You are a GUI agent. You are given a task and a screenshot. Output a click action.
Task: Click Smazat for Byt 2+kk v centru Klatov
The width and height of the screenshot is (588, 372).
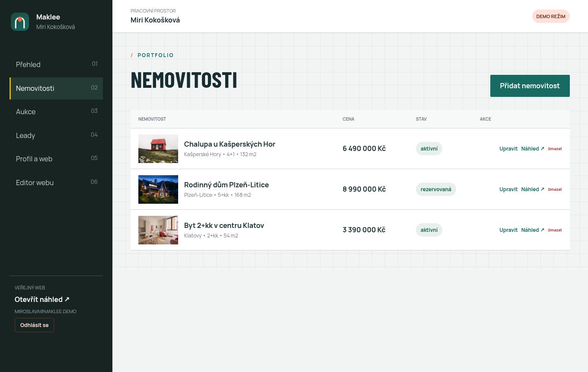555,230
